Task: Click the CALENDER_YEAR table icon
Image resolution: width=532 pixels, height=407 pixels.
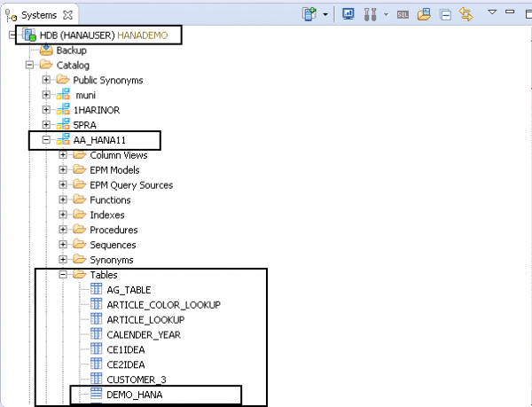Action: pyautogui.click(x=96, y=333)
